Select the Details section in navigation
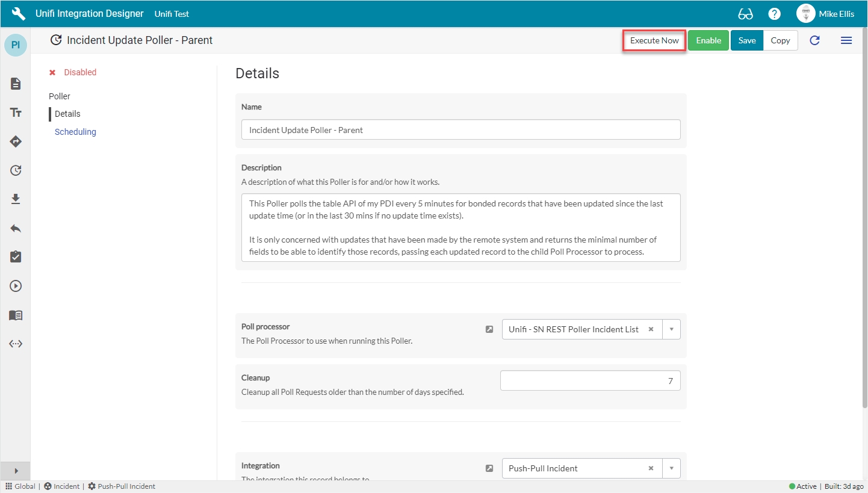This screenshot has height=493, width=868. pos(67,114)
